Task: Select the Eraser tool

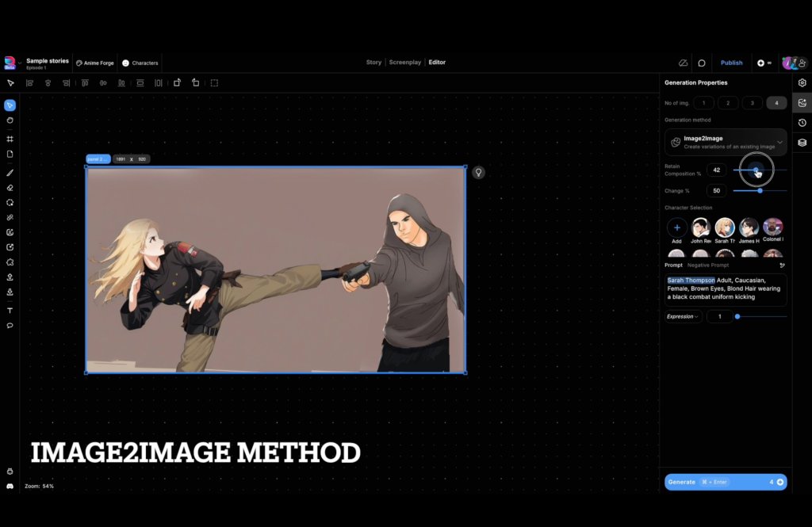Action: click(x=10, y=188)
